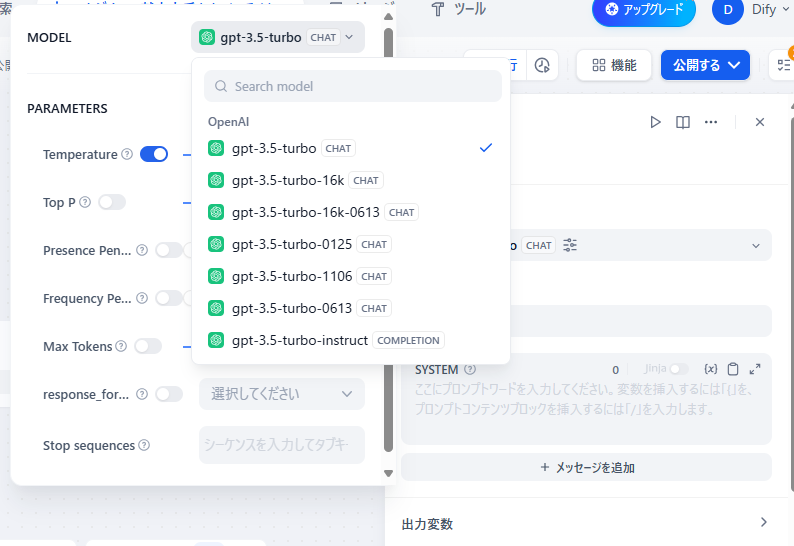Copy SYSTEM prompt with clipboard icon
This screenshot has width=794, height=546.
pyautogui.click(x=733, y=369)
